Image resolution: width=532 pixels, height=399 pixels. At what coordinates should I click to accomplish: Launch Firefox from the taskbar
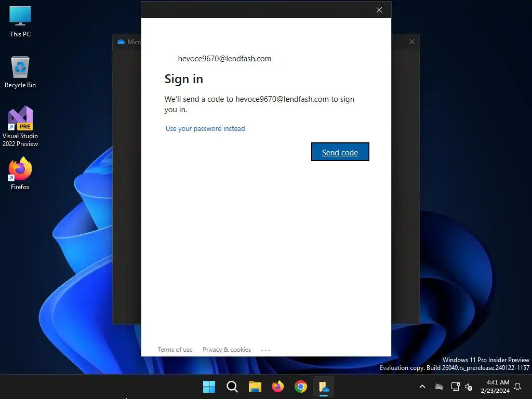278,387
